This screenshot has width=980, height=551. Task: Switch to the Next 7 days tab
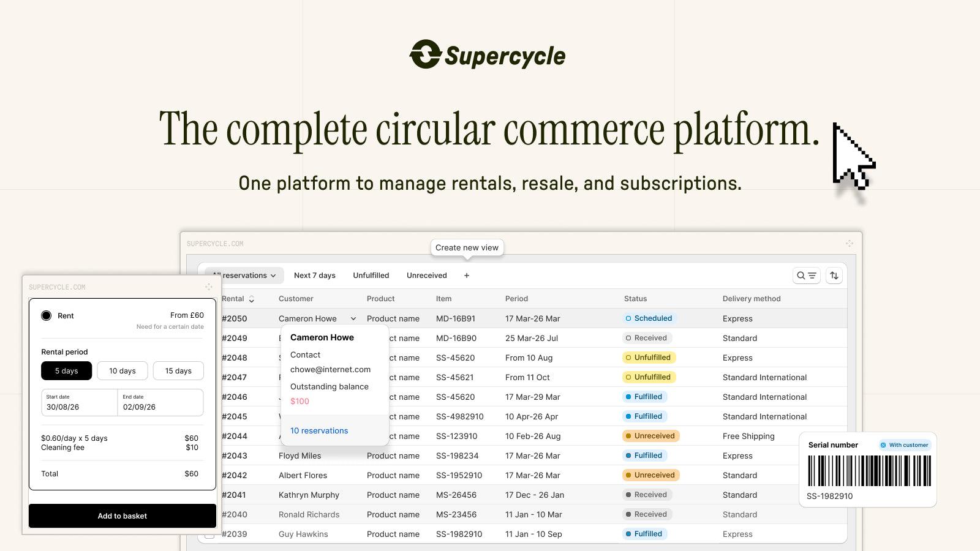[x=315, y=275]
